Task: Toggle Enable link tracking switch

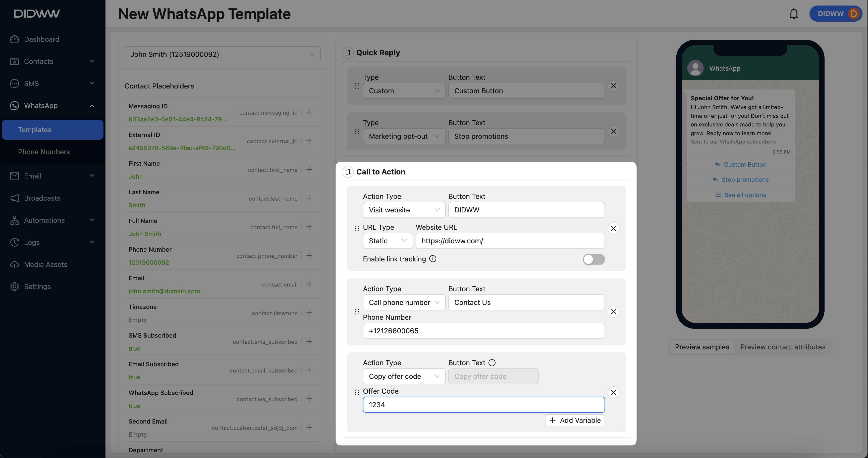Action: click(594, 259)
